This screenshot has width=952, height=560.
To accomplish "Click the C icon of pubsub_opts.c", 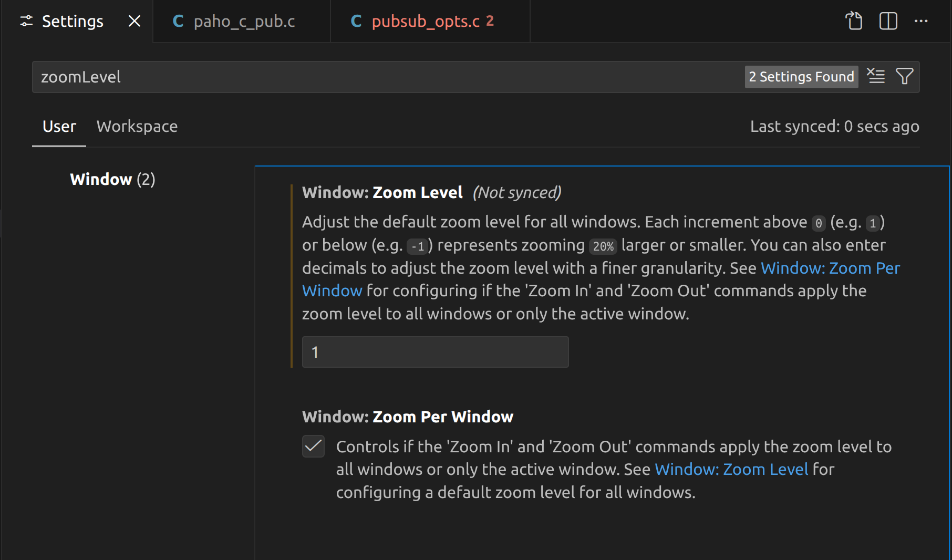I will pos(356,21).
